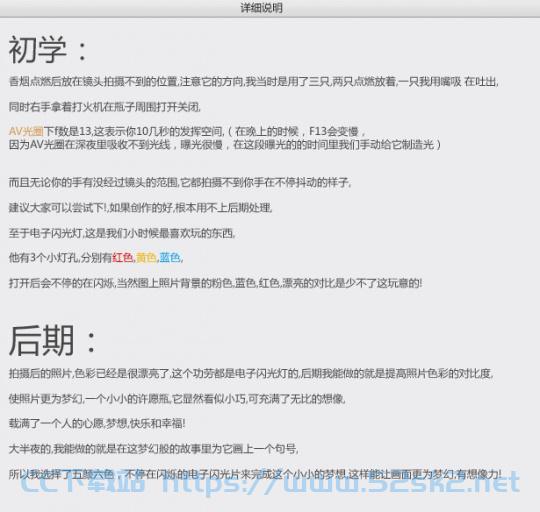Click the line starting 打开后会不停的在闪烁
The image size is (540, 512).
coord(216,283)
